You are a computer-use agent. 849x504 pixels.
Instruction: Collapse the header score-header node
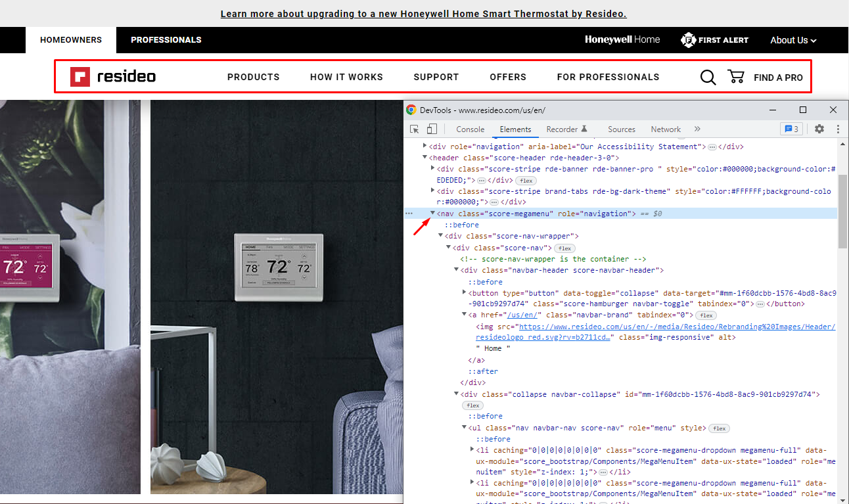pyautogui.click(x=424, y=158)
